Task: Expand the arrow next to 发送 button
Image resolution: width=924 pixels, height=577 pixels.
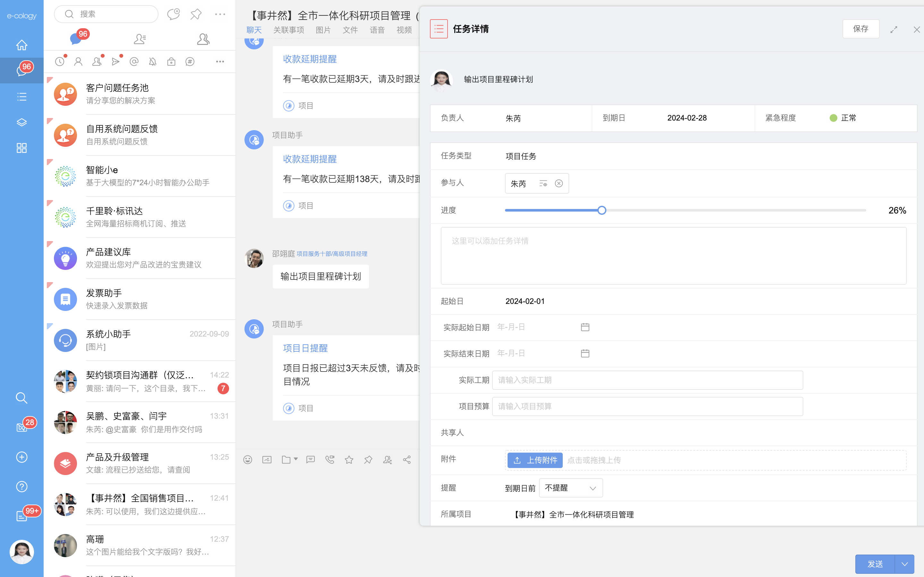Action: tap(904, 564)
